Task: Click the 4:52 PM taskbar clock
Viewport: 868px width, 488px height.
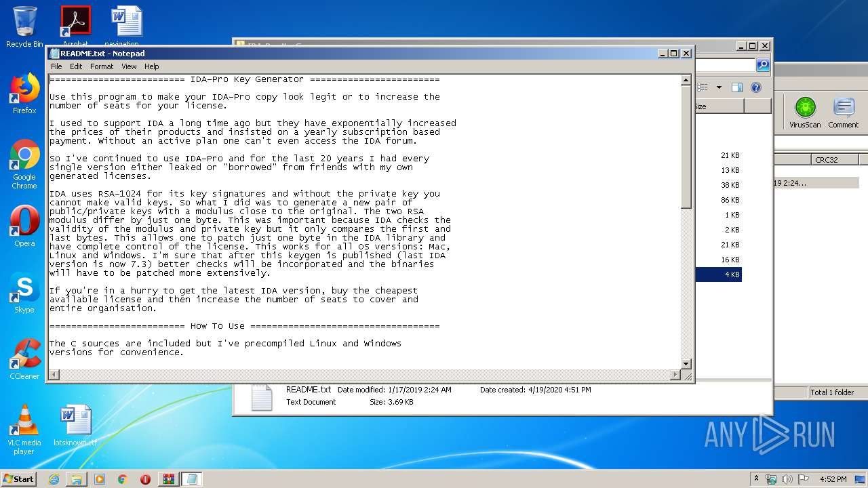Action: [833, 479]
